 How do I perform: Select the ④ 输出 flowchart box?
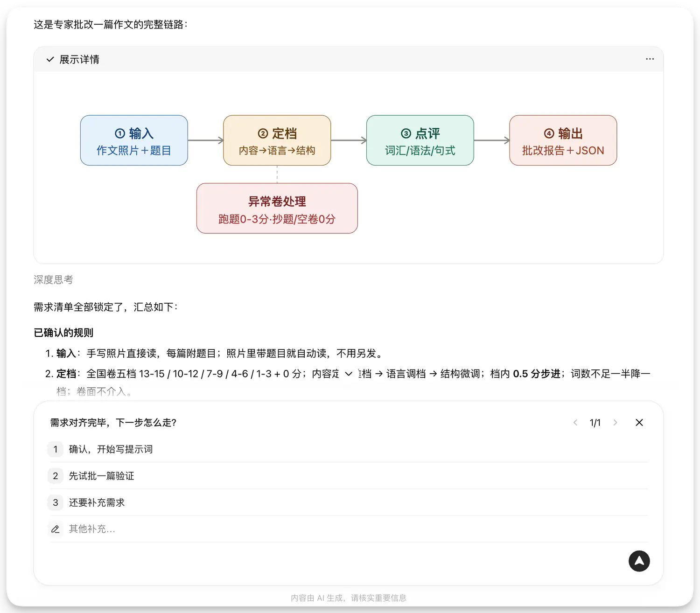pos(563,140)
